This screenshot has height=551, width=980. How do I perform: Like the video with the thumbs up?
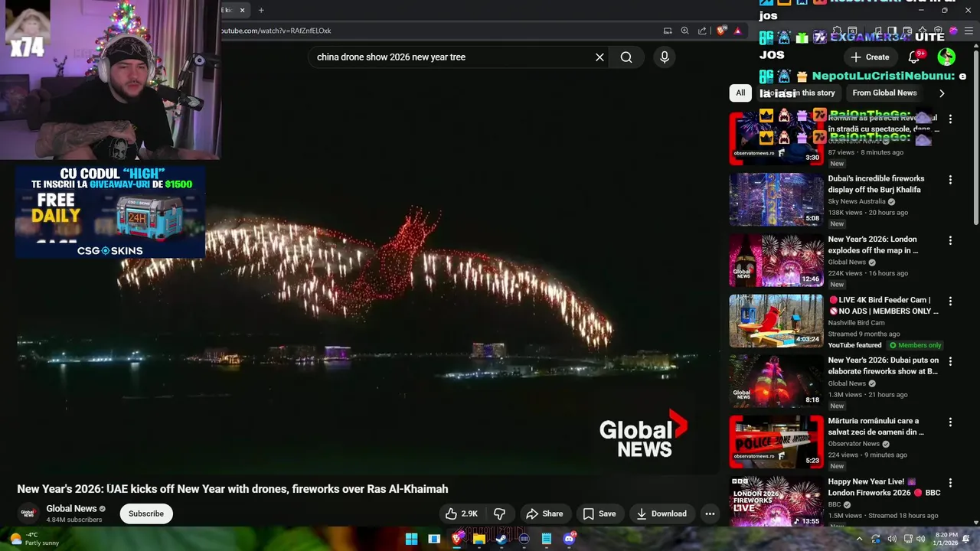point(462,514)
